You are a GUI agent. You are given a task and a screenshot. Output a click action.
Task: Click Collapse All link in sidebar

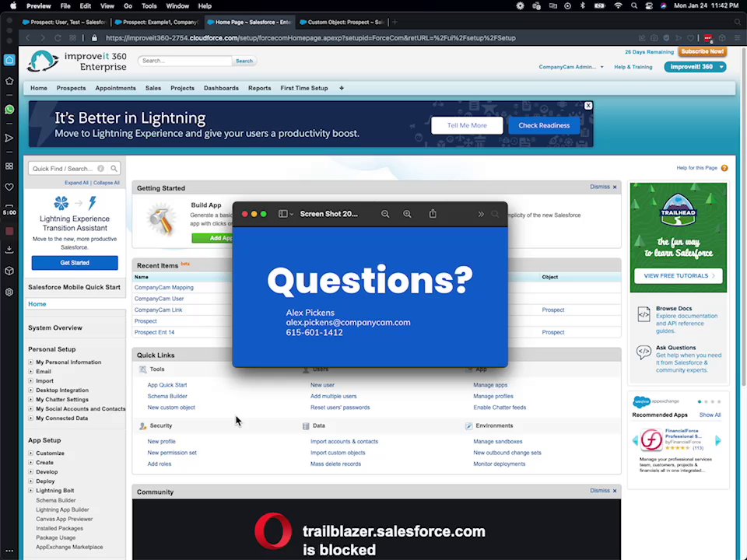pos(107,183)
